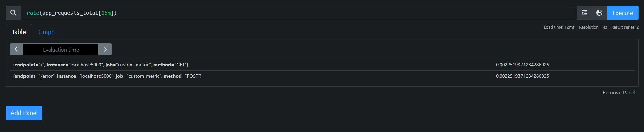644x132 pixels.
Task: Remove this panel via Remove Panel link
Action: (619, 92)
